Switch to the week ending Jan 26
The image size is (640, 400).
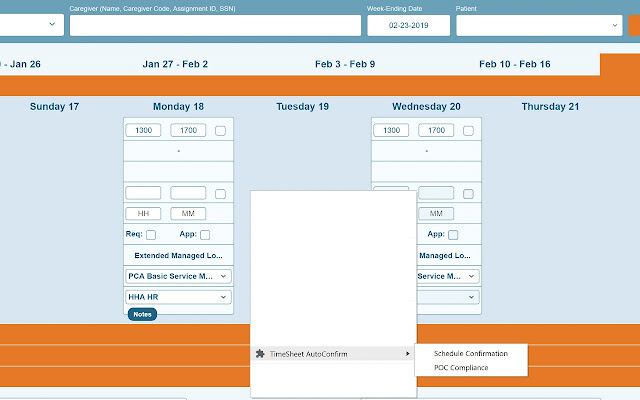20,64
